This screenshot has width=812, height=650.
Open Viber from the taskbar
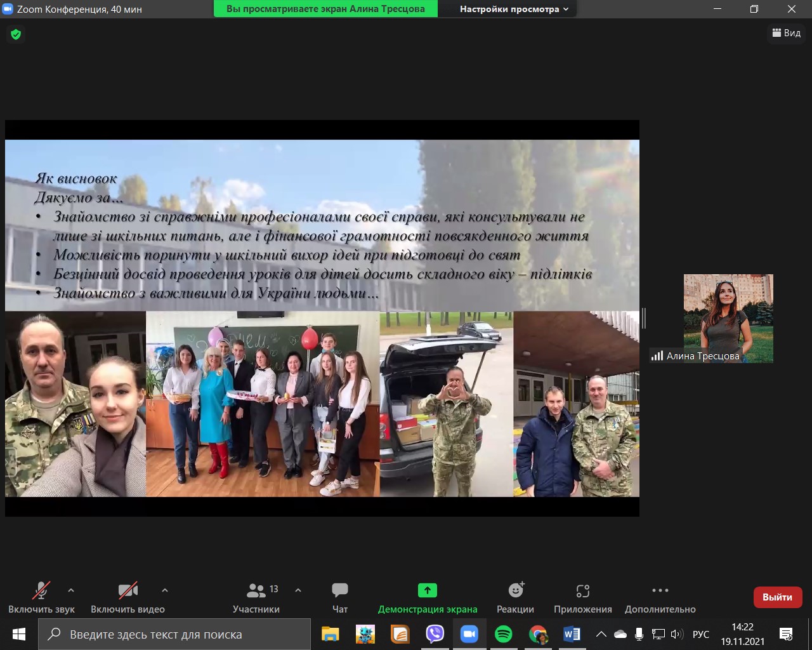[x=435, y=634]
